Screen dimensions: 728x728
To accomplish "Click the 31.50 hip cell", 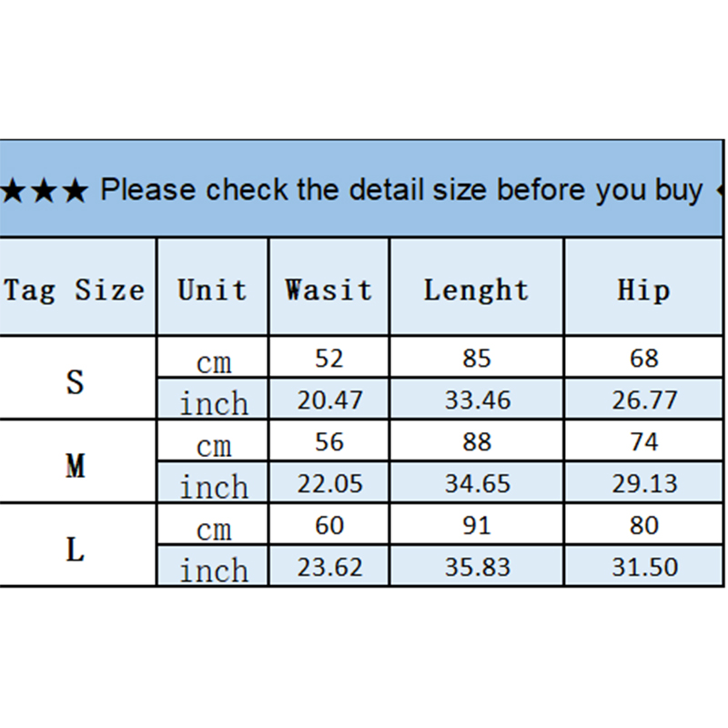I will 644,567.
